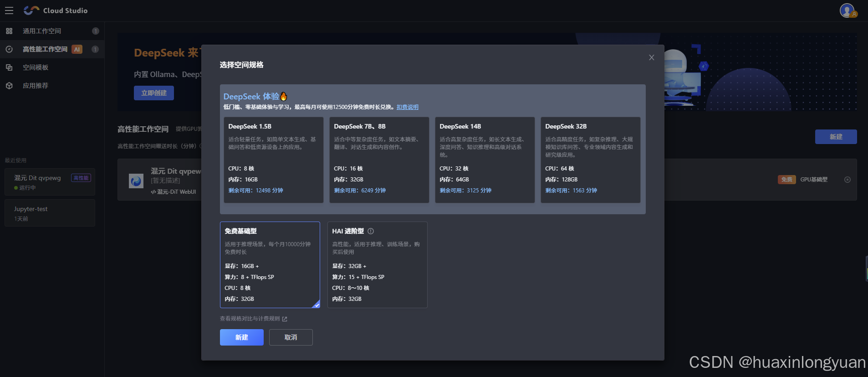The image size is (868, 377).
Task: Open 应用推荐 in the sidebar
Action: [52, 86]
